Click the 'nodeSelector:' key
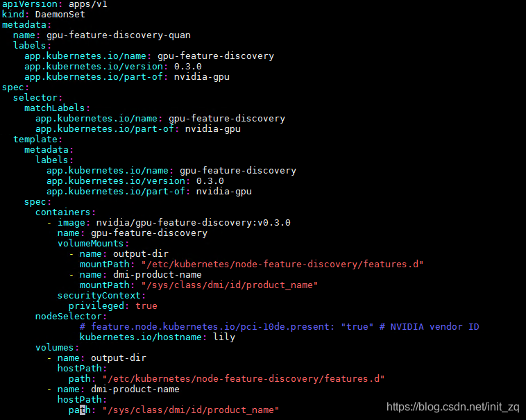This screenshot has width=526, height=420. 71,316
